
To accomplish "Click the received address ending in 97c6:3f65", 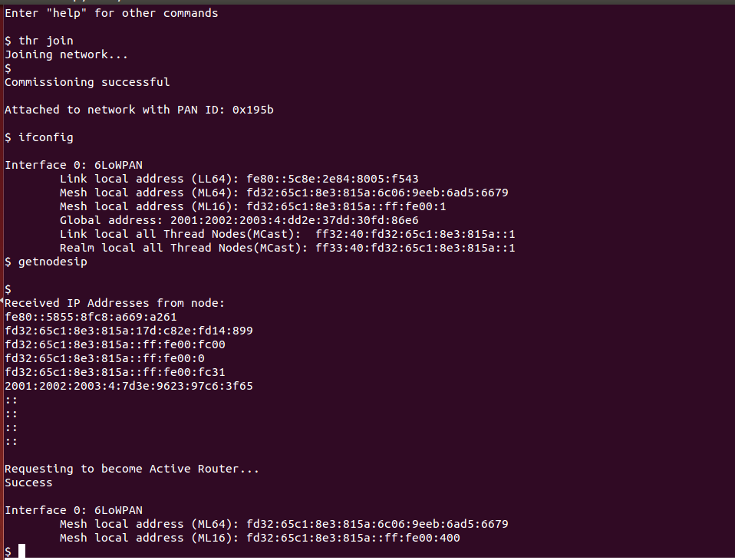I will coord(128,386).
